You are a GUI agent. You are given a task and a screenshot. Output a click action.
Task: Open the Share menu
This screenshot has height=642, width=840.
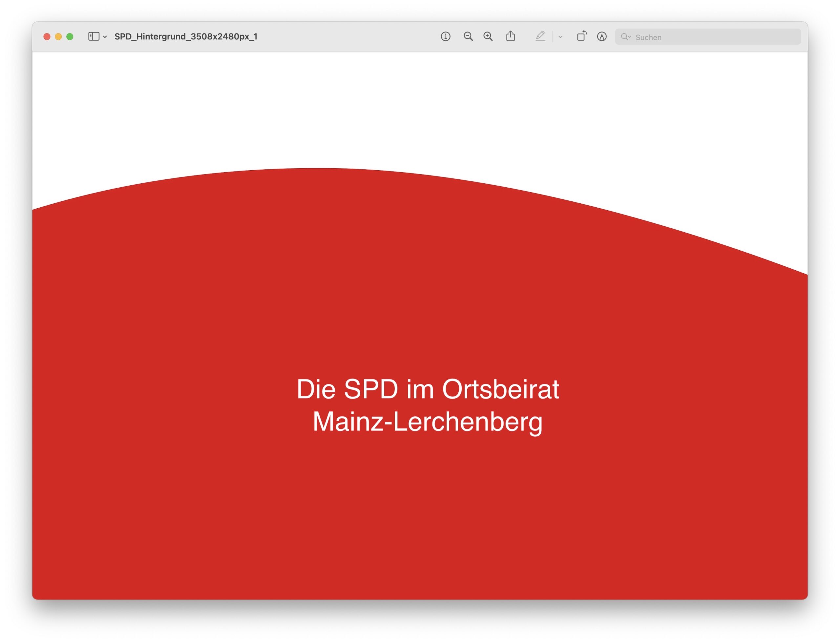tap(511, 36)
